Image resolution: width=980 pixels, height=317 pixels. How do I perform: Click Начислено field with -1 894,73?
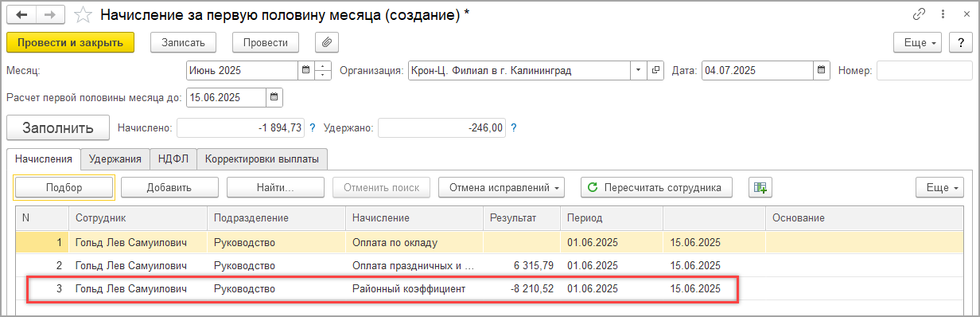240,127
